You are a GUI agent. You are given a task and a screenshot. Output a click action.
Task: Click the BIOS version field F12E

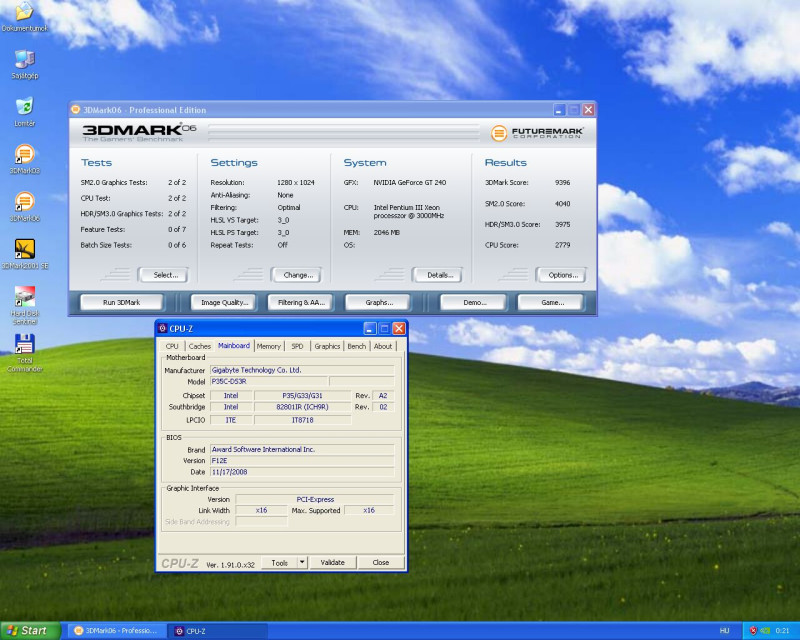[x=302, y=460]
